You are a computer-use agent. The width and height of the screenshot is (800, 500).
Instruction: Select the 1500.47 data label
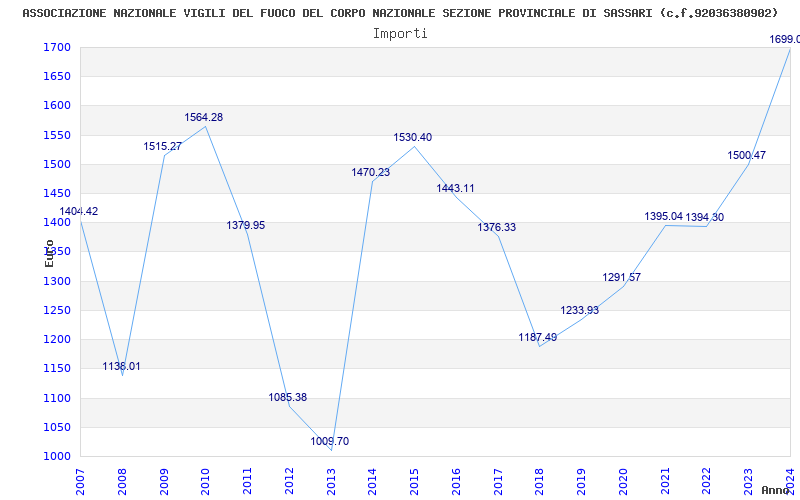[746, 156]
